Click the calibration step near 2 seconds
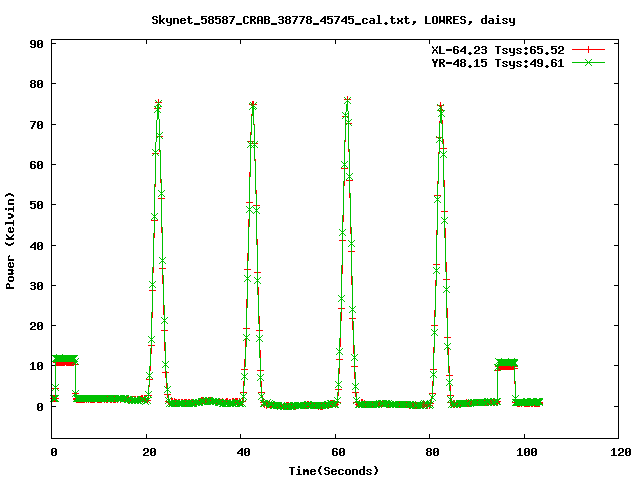Image resolution: width=640 pixels, height=480 pixels. click(x=65, y=360)
